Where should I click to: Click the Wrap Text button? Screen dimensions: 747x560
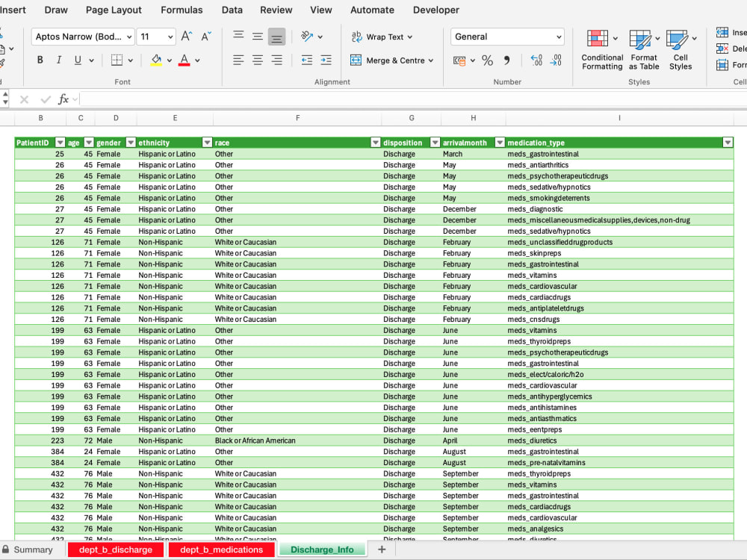point(377,37)
